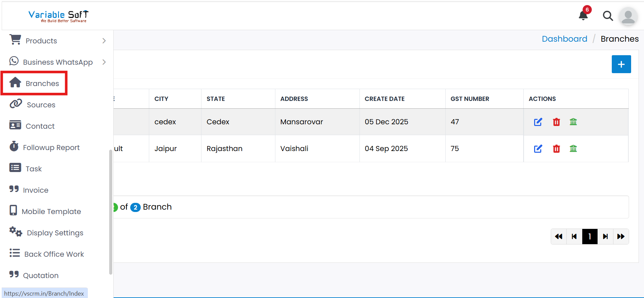Select Display Settings menu item
The height and width of the screenshot is (298, 644).
[x=55, y=233]
